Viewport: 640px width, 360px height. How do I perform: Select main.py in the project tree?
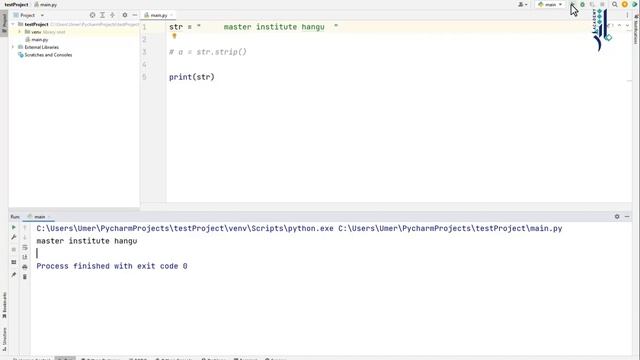pyautogui.click(x=37, y=40)
